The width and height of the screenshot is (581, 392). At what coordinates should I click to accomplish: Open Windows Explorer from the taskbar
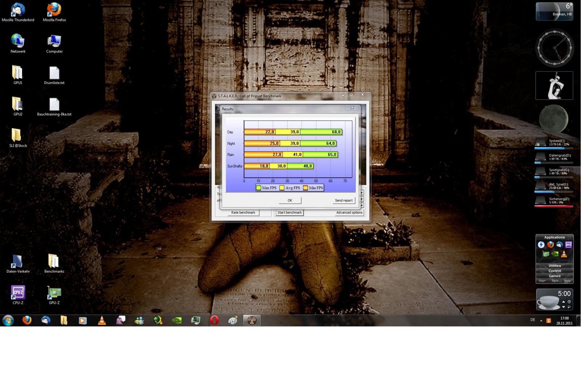[64, 320]
